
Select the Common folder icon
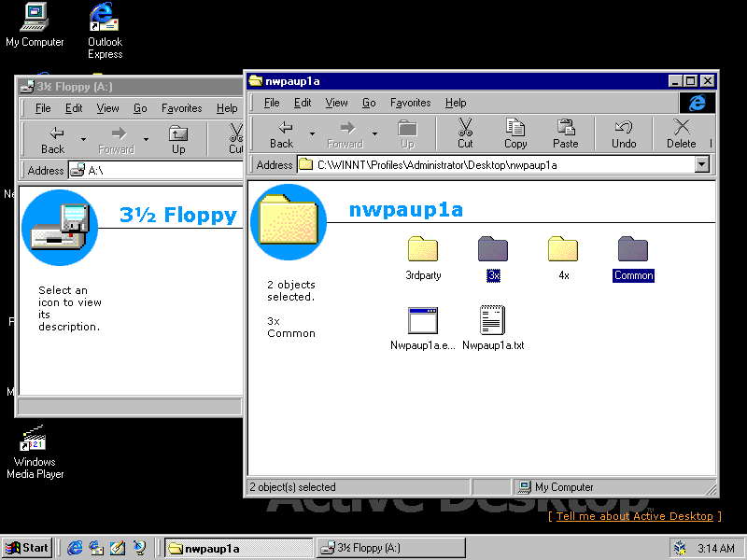point(633,249)
